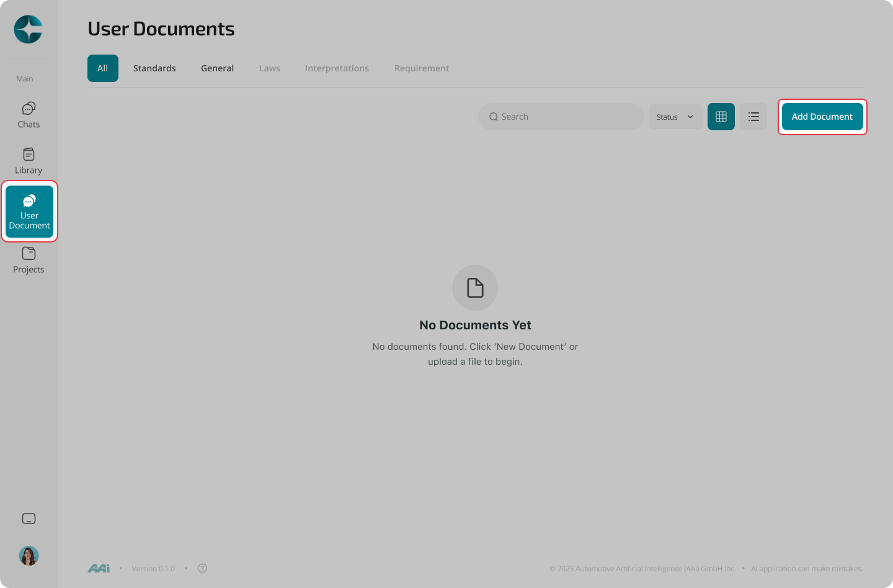Switch to list view

pyautogui.click(x=753, y=117)
